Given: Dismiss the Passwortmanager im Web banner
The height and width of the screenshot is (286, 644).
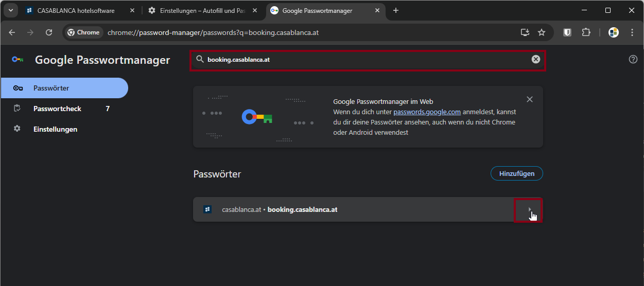Looking at the screenshot, I should pos(530,99).
